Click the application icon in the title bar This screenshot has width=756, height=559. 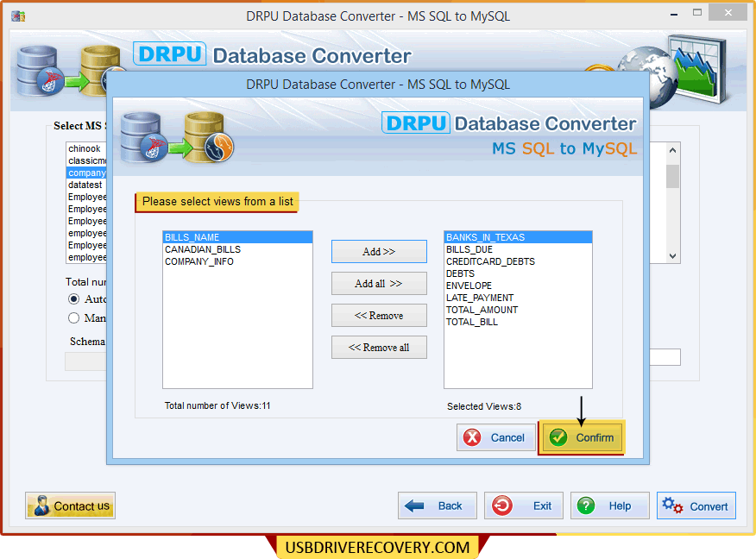[18, 16]
